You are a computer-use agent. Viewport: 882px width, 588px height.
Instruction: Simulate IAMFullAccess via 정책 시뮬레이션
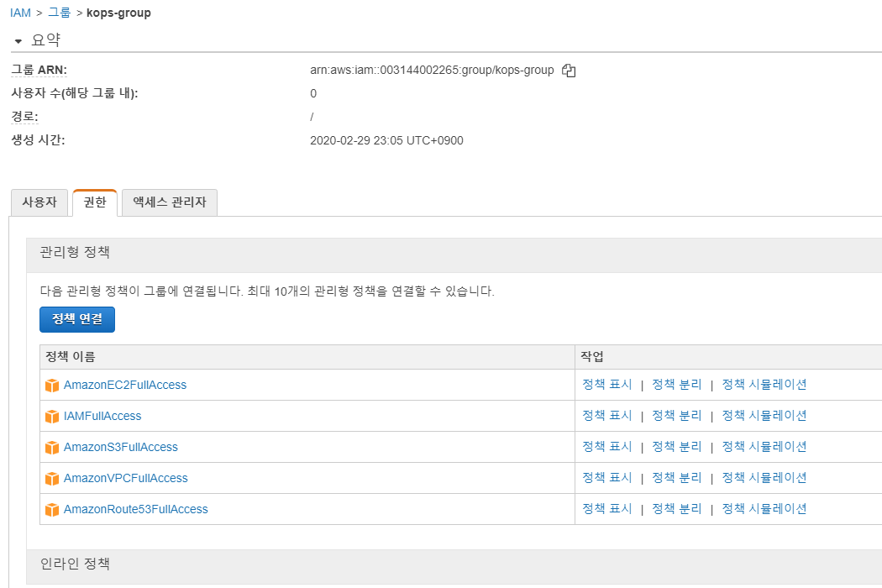[764, 415]
